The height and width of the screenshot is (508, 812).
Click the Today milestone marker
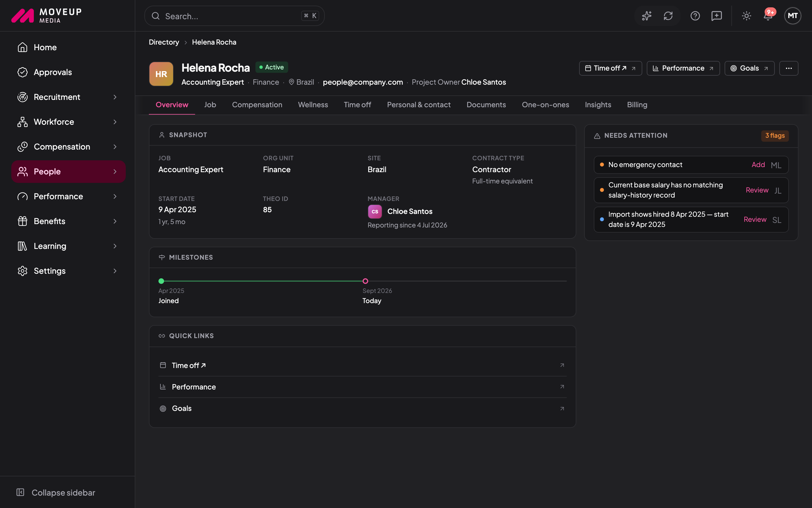pos(365,281)
